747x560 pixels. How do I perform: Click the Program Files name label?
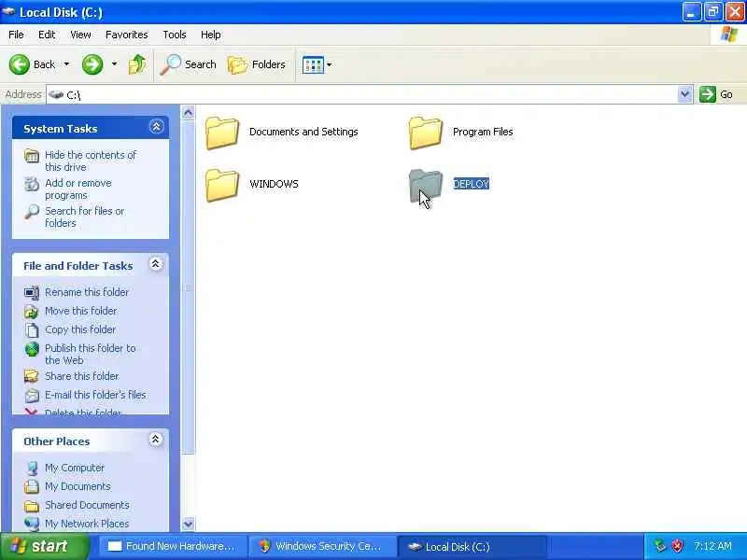[x=483, y=132]
